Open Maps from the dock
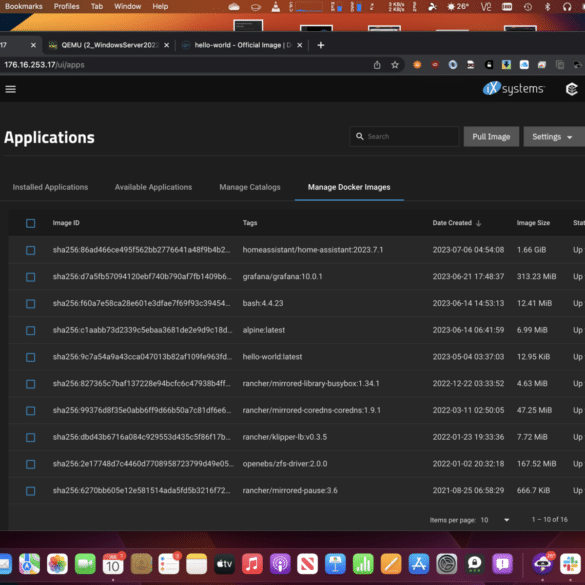 tap(29, 564)
